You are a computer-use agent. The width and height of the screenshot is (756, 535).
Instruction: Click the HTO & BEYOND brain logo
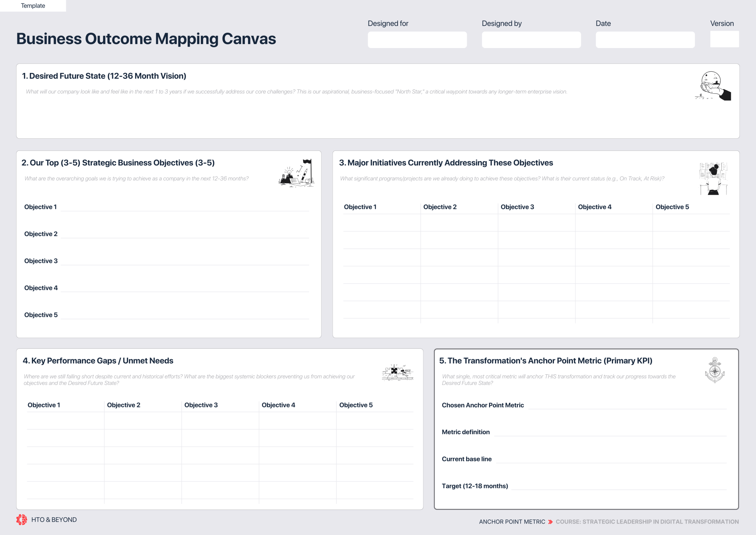[22, 520]
